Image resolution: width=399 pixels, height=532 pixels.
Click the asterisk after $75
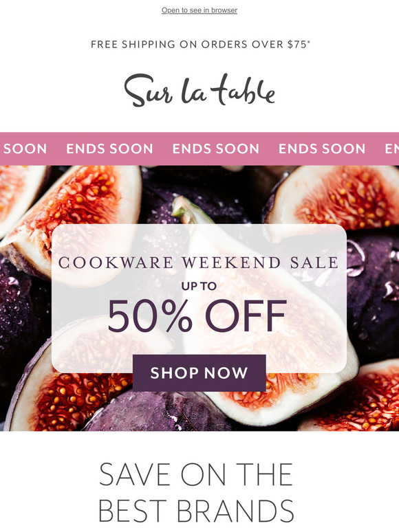click(x=309, y=42)
